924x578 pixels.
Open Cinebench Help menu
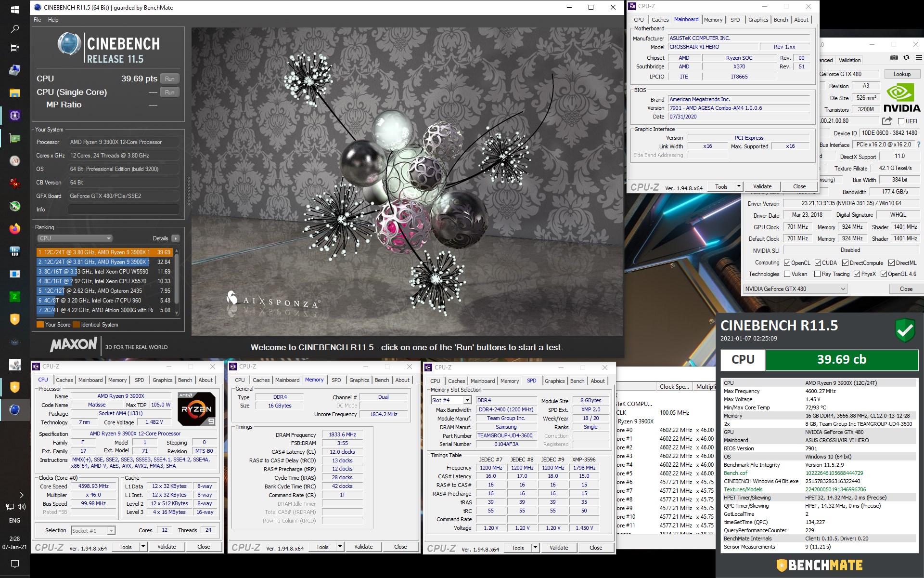pos(53,20)
